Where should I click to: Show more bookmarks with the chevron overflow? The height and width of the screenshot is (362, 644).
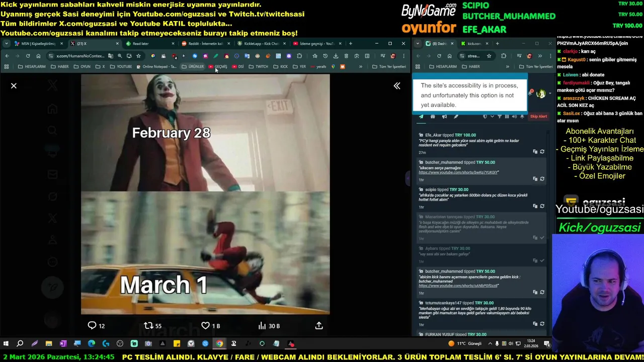(360, 66)
